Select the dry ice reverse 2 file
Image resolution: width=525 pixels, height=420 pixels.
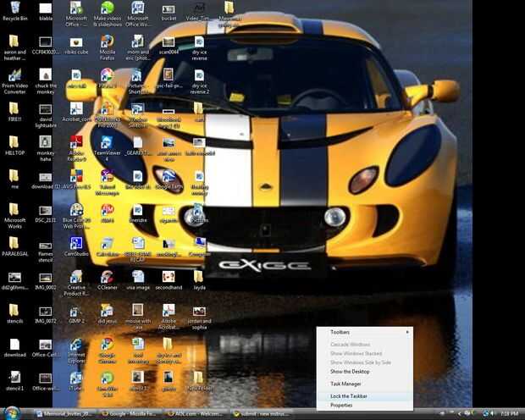tap(200, 81)
